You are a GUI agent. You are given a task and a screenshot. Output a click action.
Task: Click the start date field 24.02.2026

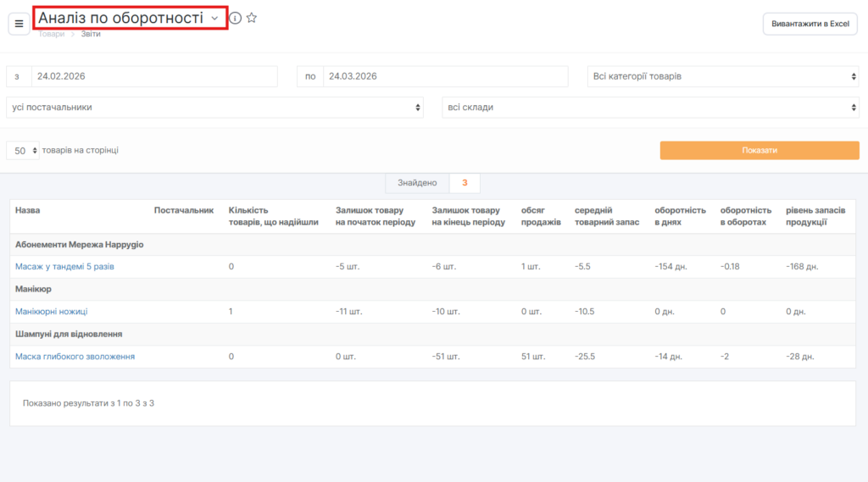tap(153, 76)
